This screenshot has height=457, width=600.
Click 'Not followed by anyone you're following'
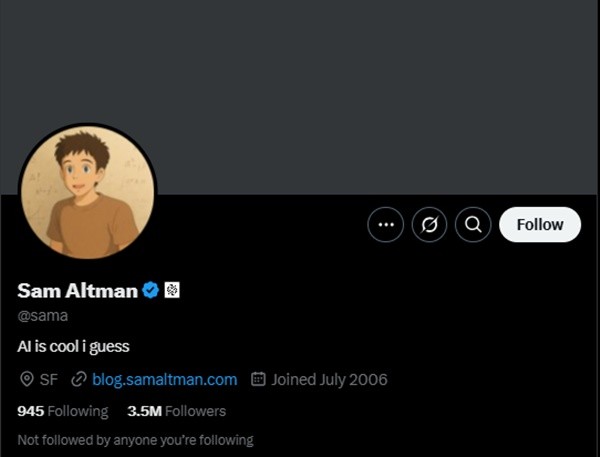click(135, 439)
